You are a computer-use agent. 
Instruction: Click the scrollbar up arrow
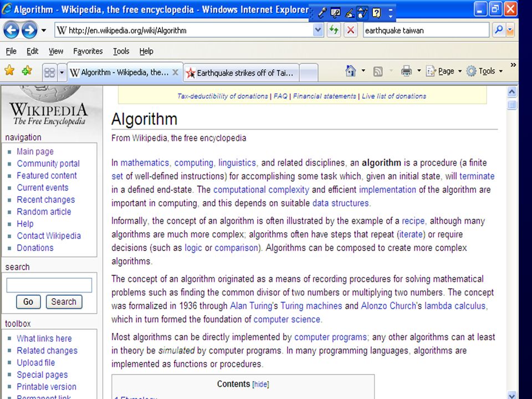pos(512,91)
